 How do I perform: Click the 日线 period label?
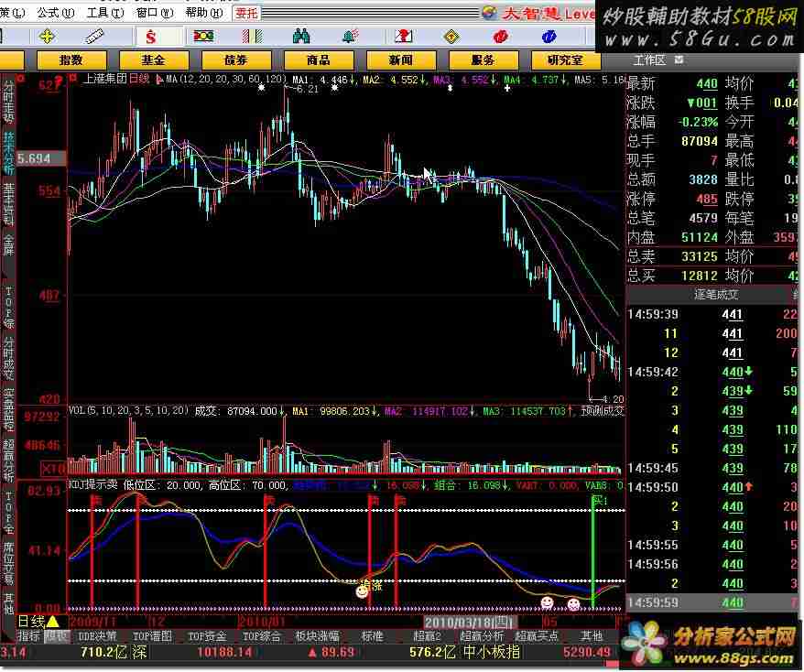pos(31,622)
